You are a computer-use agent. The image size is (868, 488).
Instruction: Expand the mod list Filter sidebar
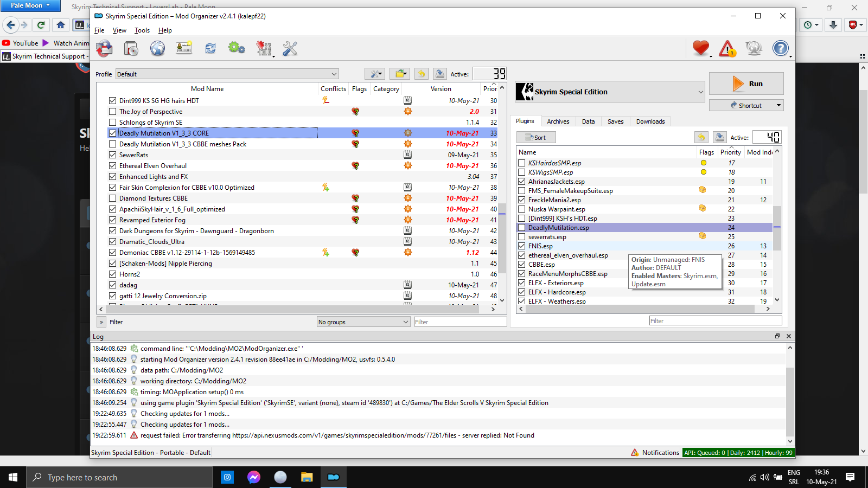[x=101, y=322]
